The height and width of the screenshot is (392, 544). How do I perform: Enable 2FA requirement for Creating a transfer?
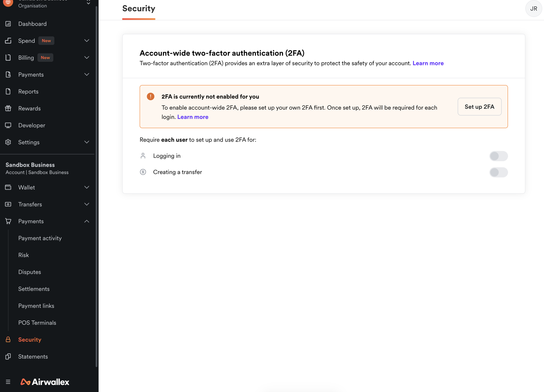click(498, 172)
